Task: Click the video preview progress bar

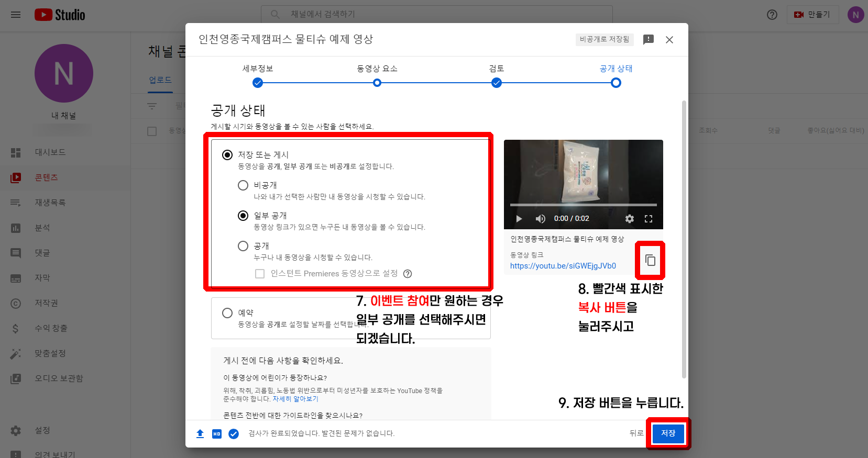Action: point(584,205)
